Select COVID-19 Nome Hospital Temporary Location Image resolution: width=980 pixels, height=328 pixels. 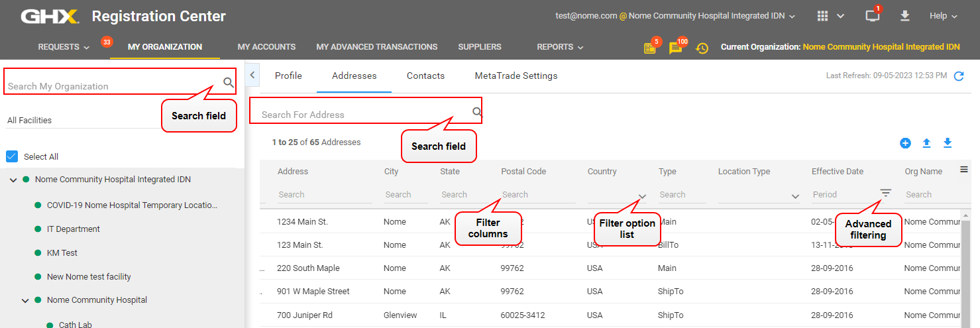[x=132, y=205]
